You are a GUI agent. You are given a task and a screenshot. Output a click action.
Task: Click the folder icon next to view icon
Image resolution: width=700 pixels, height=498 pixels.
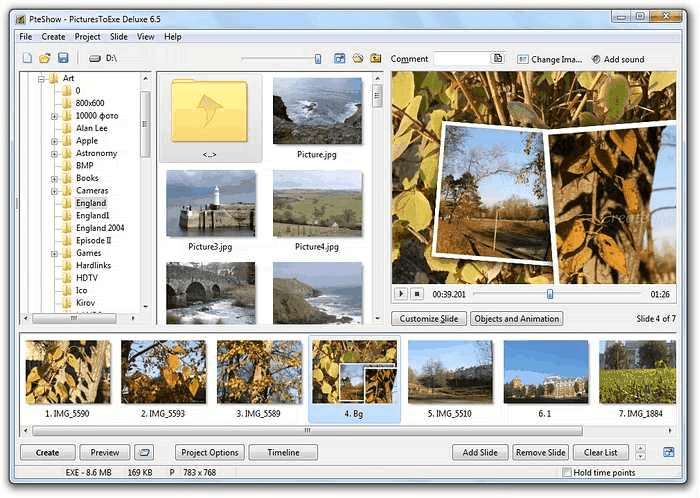tap(358, 58)
